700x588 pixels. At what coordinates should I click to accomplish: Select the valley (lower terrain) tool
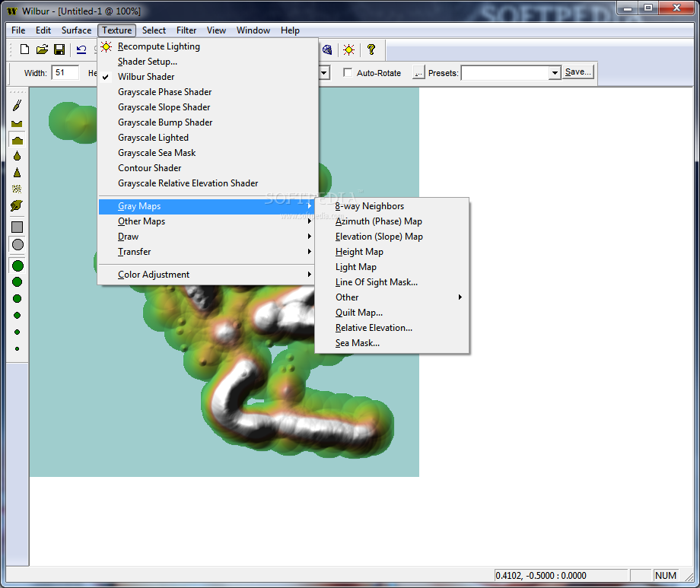(x=17, y=123)
